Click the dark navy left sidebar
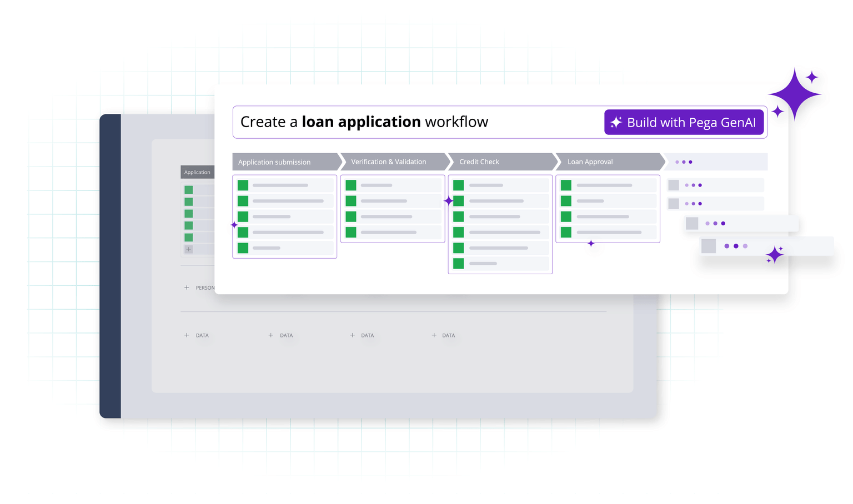The image size is (853, 504). [x=110, y=266]
